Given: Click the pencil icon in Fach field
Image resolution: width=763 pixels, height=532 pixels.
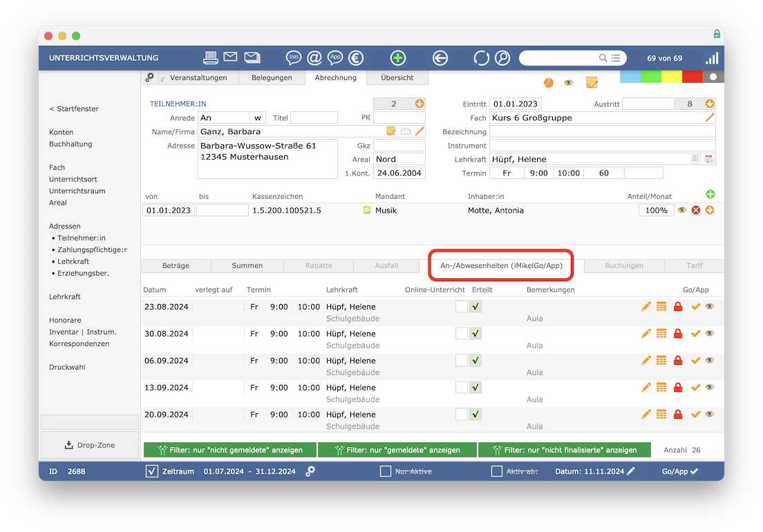Looking at the screenshot, I should pos(710,117).
